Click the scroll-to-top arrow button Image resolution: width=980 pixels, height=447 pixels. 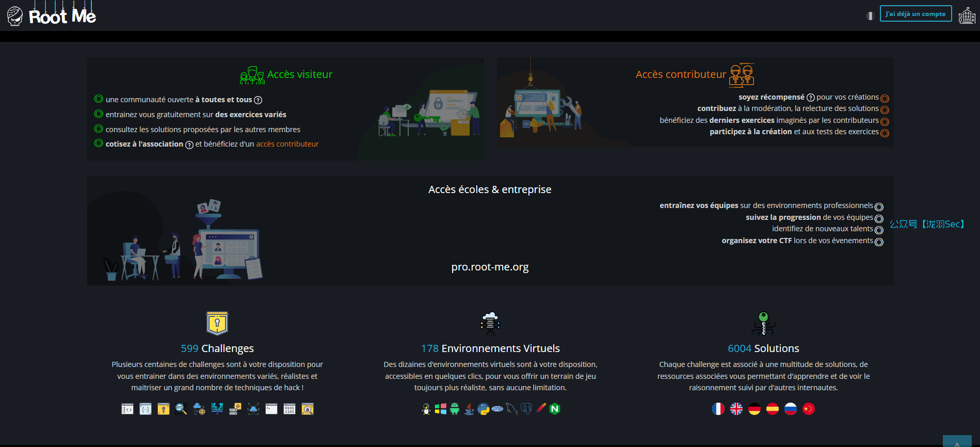click(x=957, y=442)
